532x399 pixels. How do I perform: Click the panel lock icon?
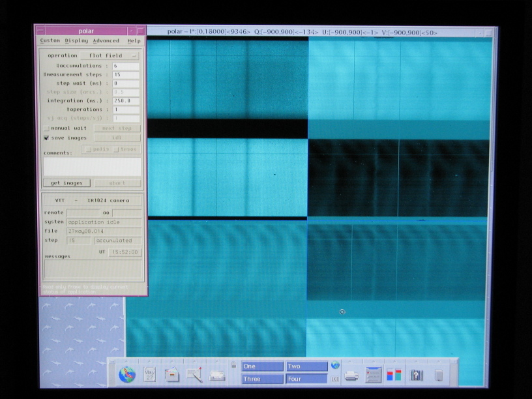233,366
